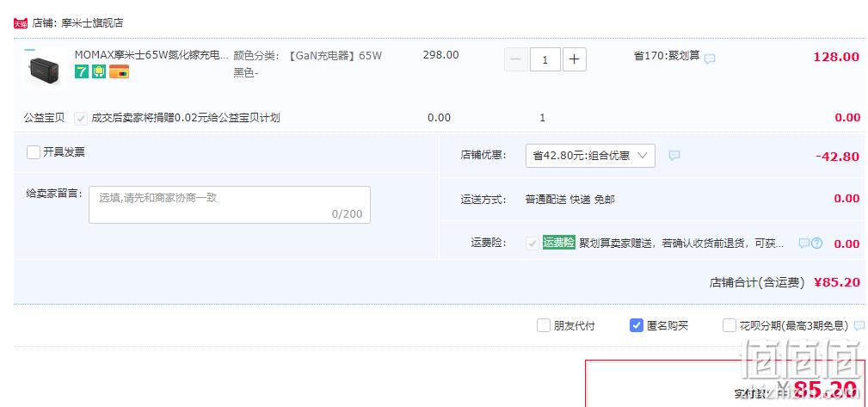Toggle the 运费险 freight insurance checkbox
The image size is (868, 407).
coord(532,244)
